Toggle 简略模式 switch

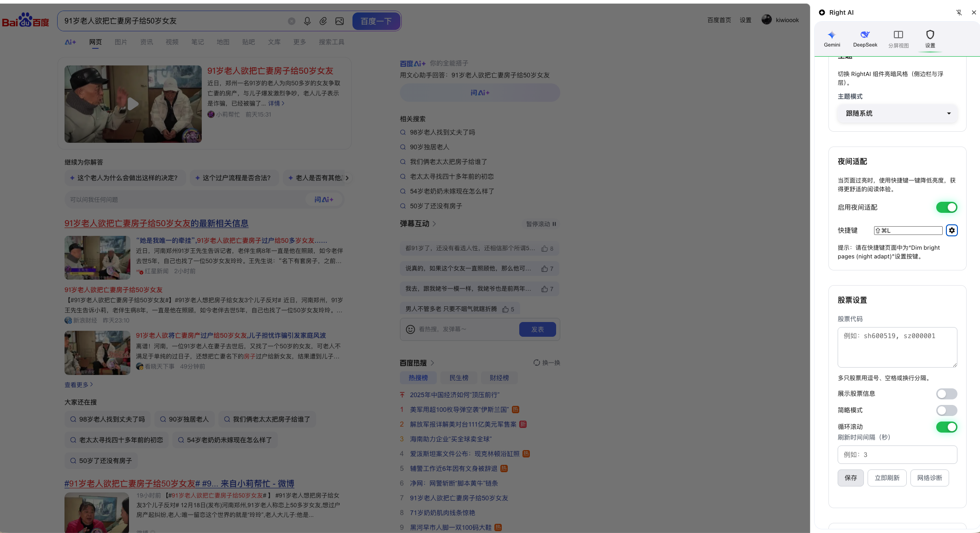tap(946, 410)
